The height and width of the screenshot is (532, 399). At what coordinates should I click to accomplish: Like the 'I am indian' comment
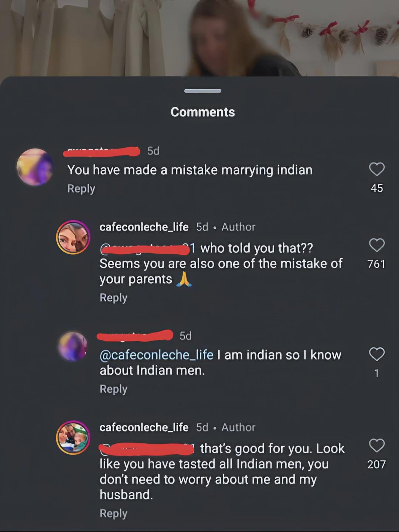[377, 354]
